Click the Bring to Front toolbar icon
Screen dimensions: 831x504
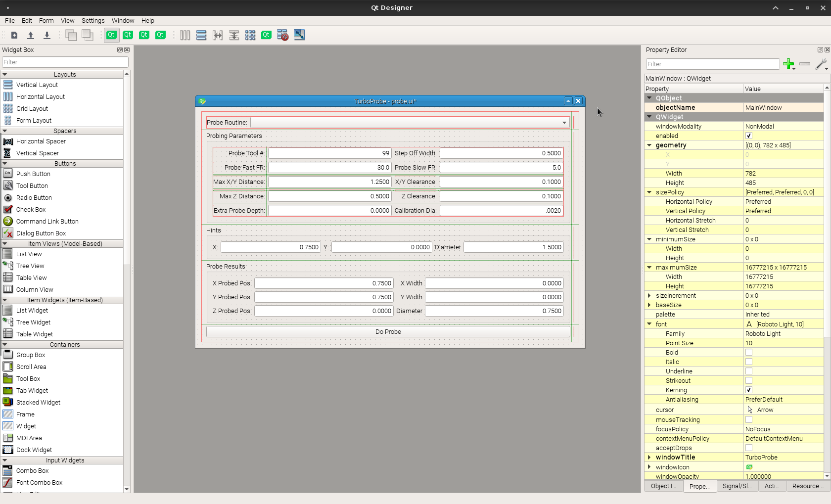[x=88, y=35]
